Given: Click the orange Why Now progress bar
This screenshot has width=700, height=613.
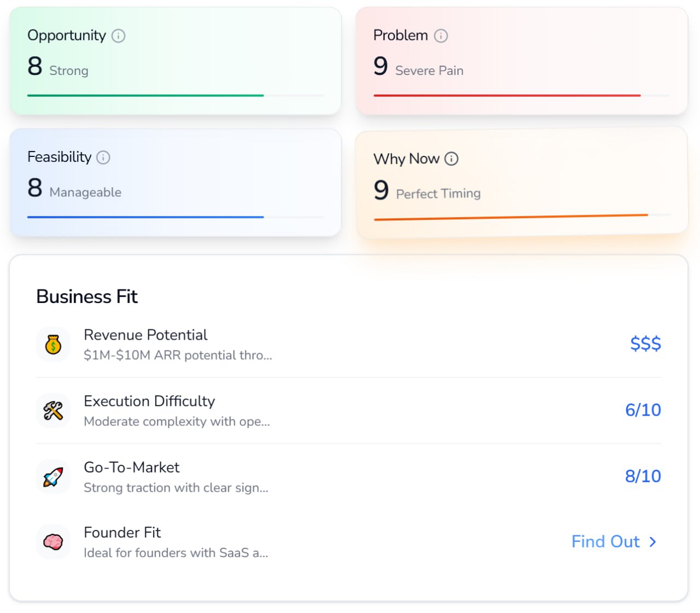Looking at the screenshot, I should 511,218.
